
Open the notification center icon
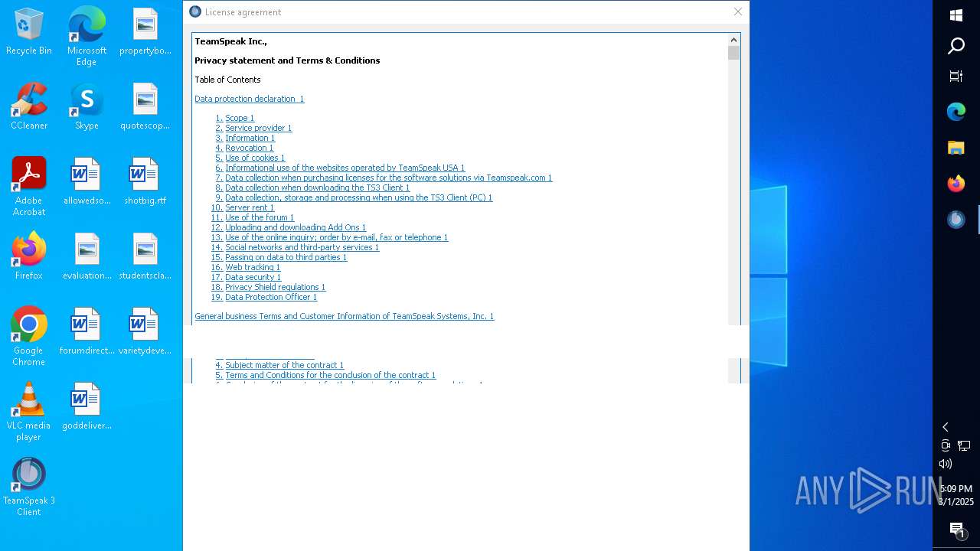point(956,530)
